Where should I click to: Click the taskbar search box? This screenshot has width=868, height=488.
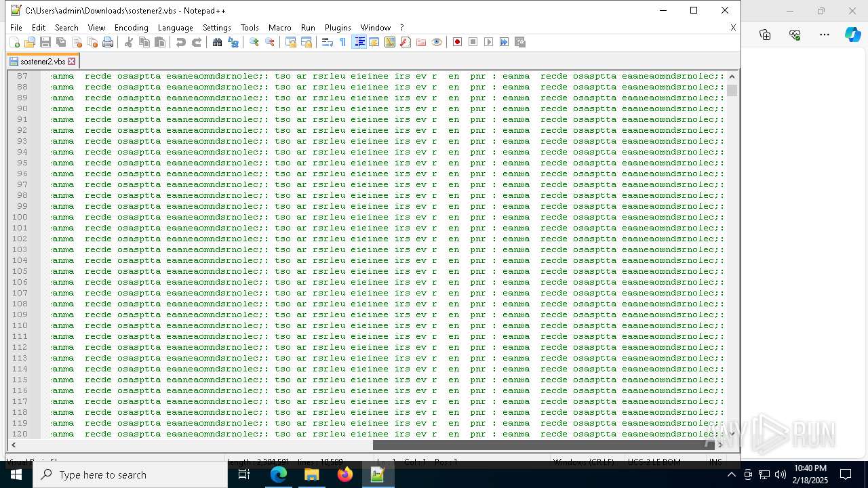point(130,474)
